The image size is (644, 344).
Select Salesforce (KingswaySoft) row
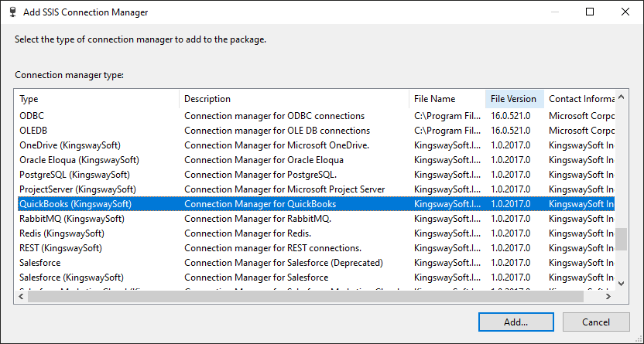pos(317,278)
